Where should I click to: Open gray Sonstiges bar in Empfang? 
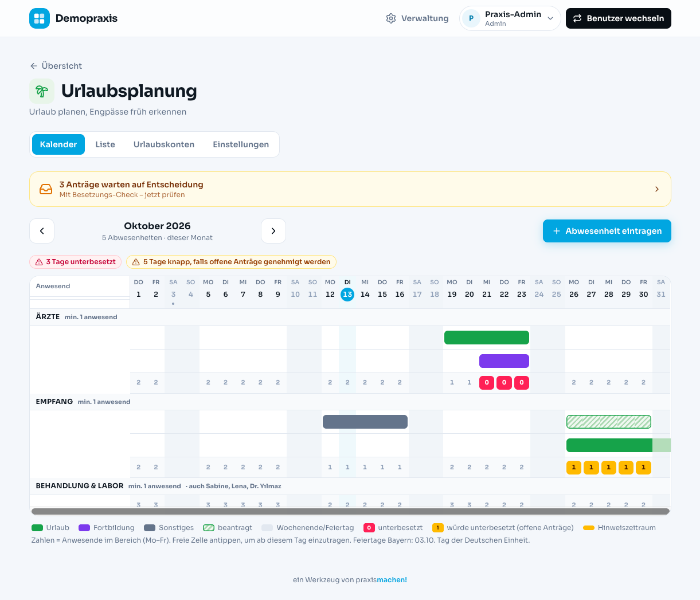(x=365, y=422)
